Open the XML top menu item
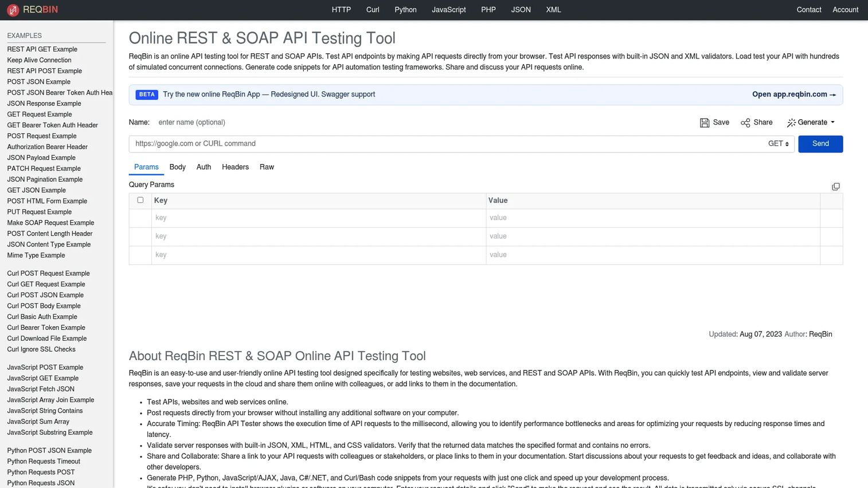868x488 pixels. (x=553, y=10)
